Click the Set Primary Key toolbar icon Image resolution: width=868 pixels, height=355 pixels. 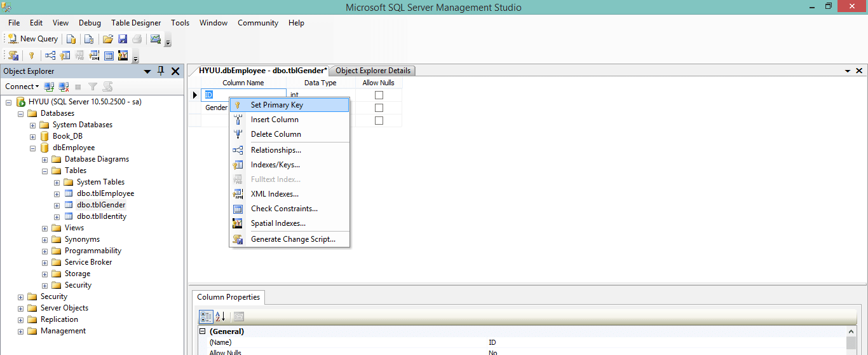[x=31, y=55]
